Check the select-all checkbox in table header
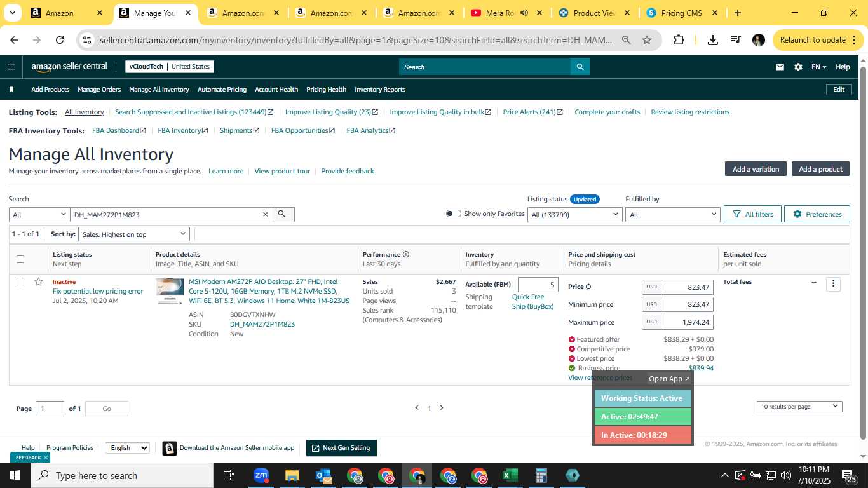Image resolution: width=868 pixels, height=488 pixels. (x=20, y=259)
